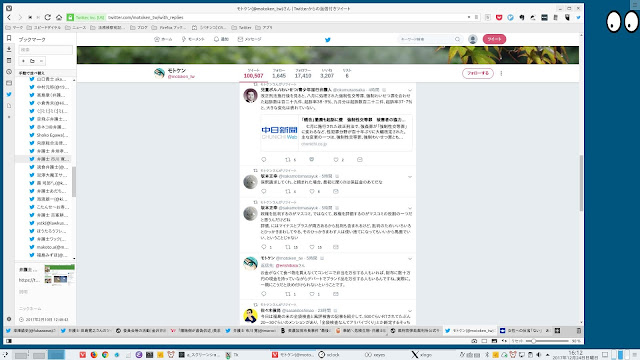Click the profile avatar menu icon
The width and height of the screenshot is (640, 360).
pos(473,39)
